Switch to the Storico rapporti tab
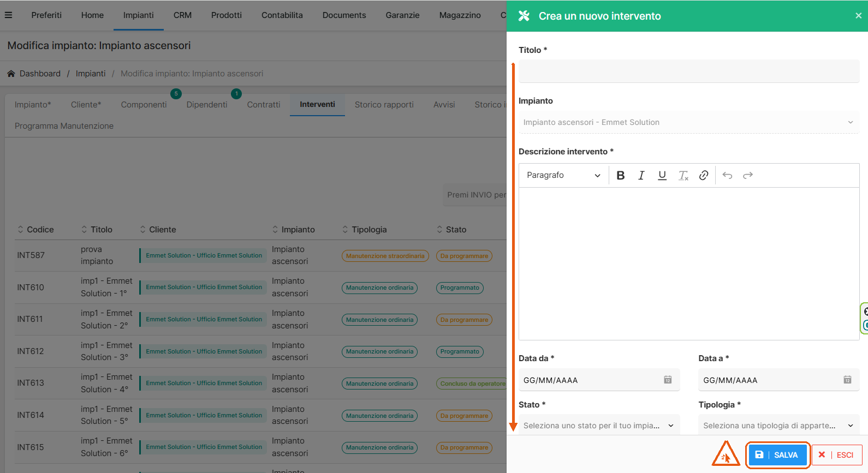Viewport: 868px width, 473px height. coord(384,105)
